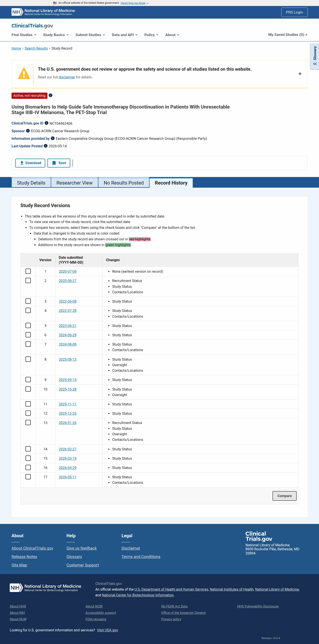Screen dimensions: 319x644
Task: Check the box for version 15
Action: click(28, 458)
